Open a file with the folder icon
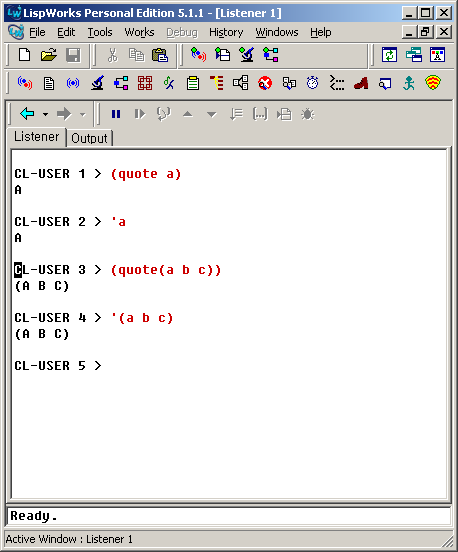 49,55
